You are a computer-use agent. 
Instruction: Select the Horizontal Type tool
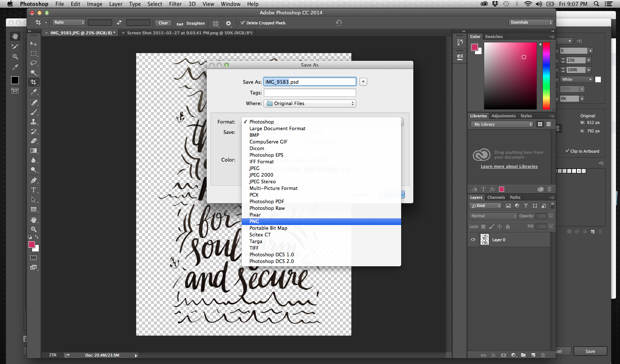pyautogui.click(x=34, y=190)
